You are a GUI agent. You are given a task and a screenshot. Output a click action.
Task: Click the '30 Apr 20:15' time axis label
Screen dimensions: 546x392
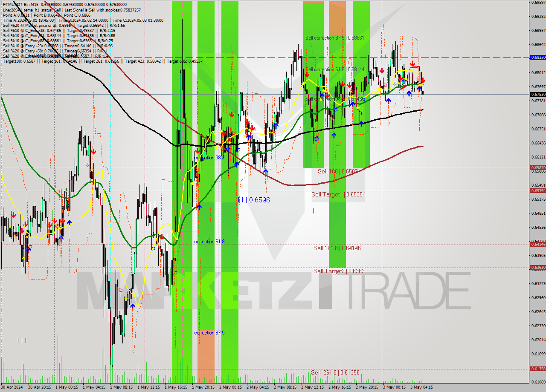pos(40,387)
